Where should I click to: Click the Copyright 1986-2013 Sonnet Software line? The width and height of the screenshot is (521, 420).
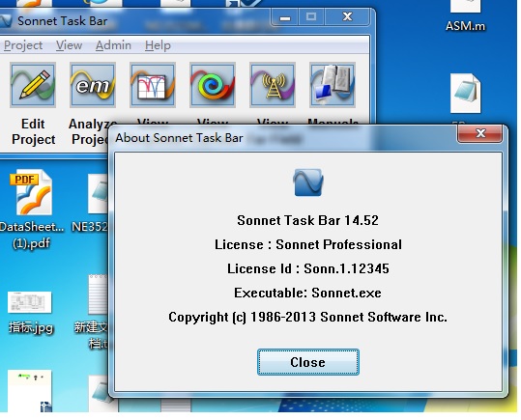pos(307,317)
